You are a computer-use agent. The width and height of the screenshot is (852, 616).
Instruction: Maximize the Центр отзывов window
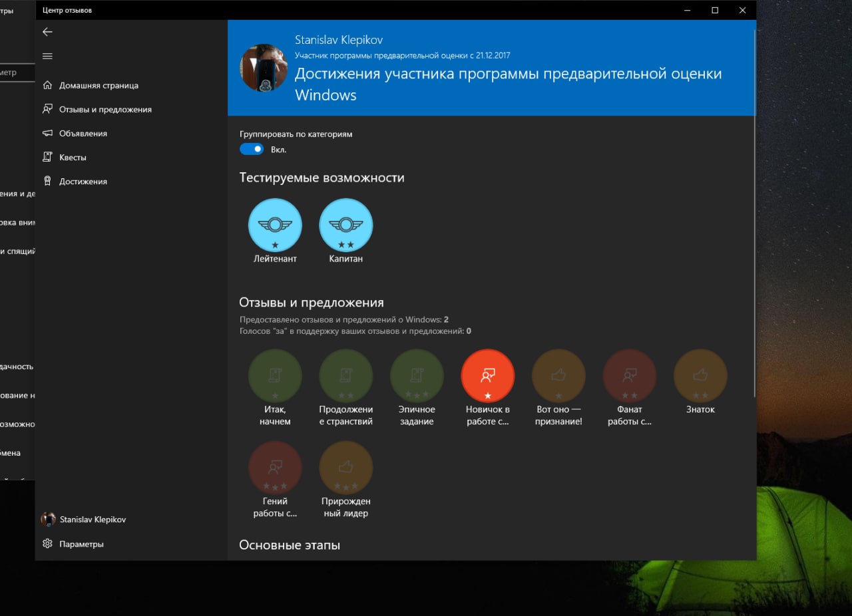[715, 10]
